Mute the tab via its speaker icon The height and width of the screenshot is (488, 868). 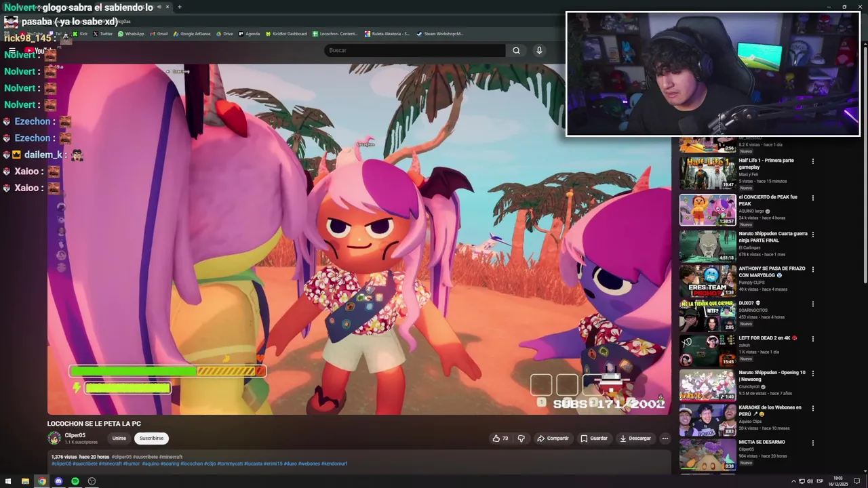159,7
